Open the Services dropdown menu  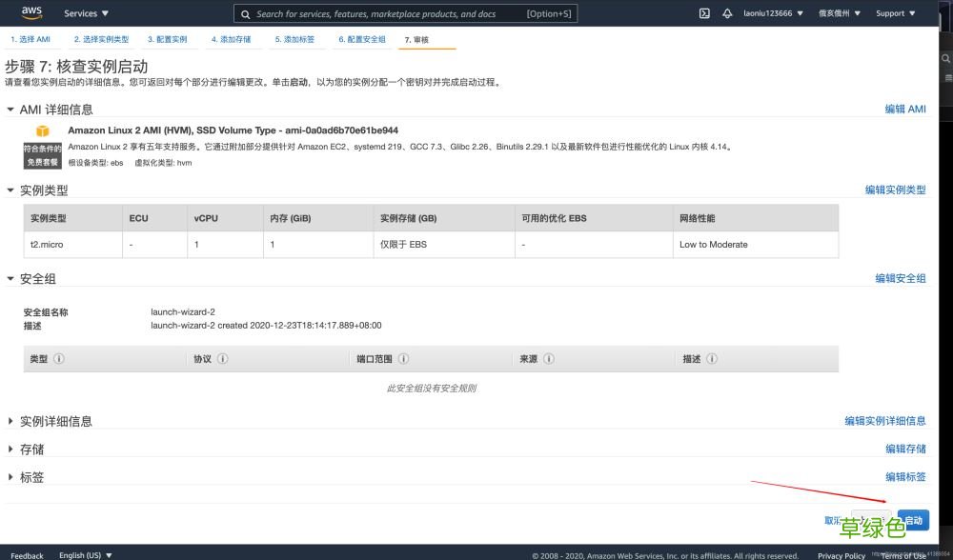click(x=87, y=13)
